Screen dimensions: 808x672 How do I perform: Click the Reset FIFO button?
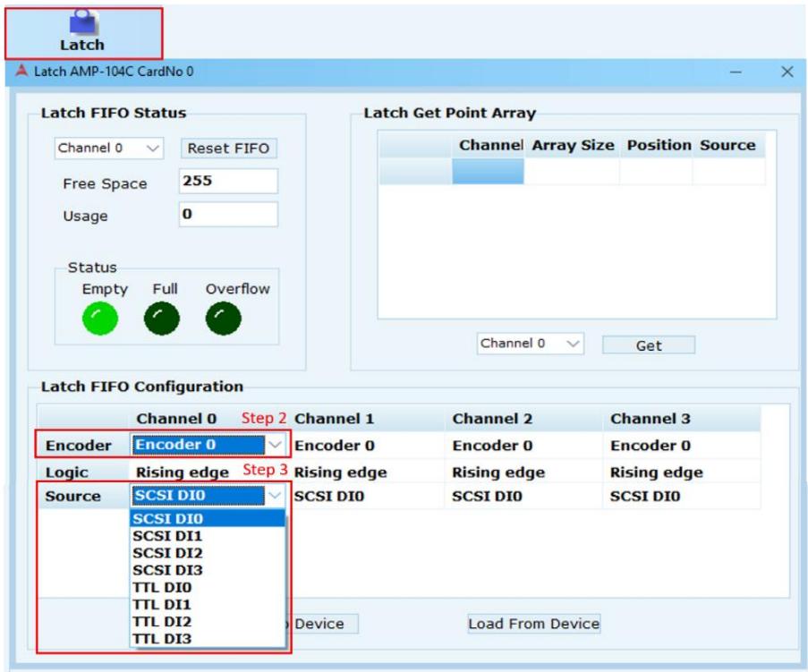click(229, 149)
